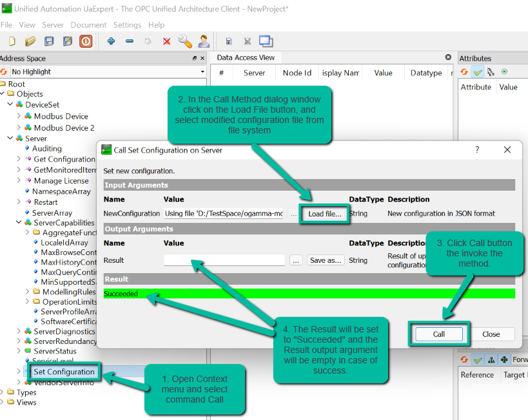The image size is (528, 420).
Task: Open the No Highlight dropdown
Action: point(108,72)
